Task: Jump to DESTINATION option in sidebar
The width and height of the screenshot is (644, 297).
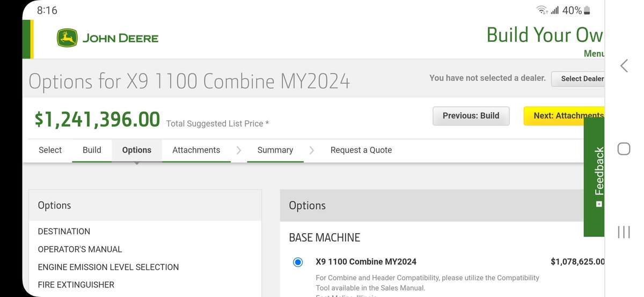Action: [64, 232]
